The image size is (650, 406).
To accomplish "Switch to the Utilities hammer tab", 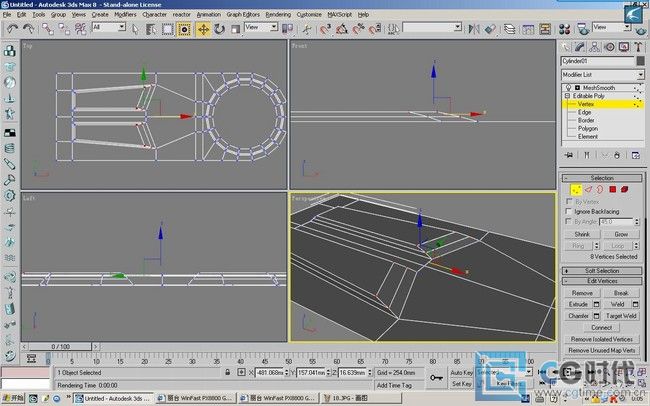I will (x=638, y=47).
